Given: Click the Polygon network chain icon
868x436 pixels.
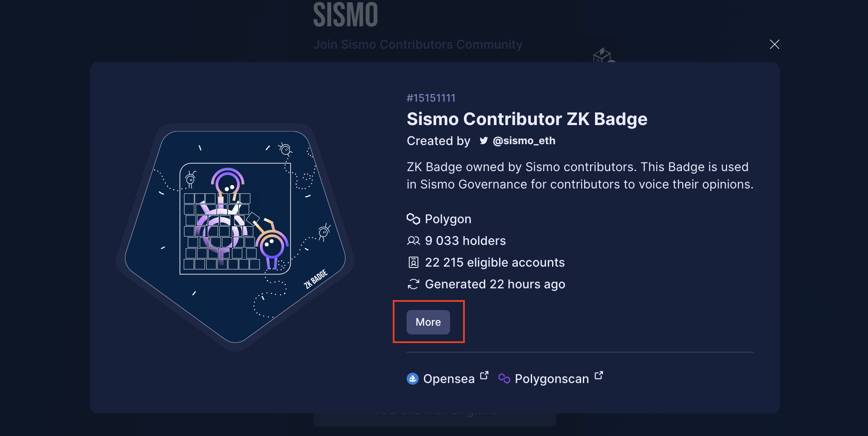Looking at the screenshot, I should pyautogui.click(x=413, y=219).
